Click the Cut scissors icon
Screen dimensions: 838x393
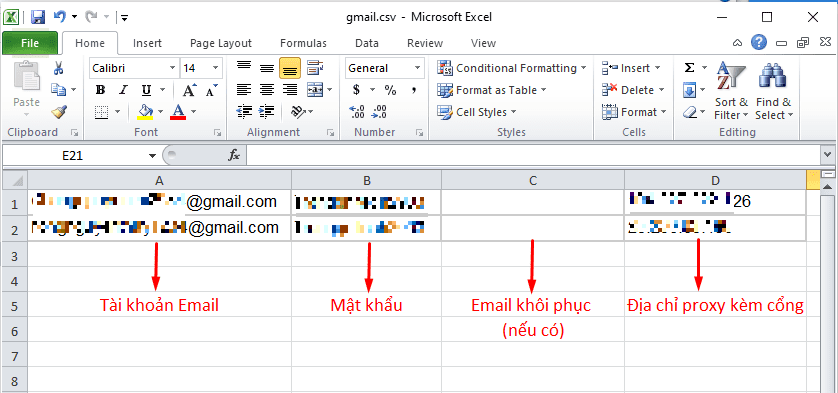59,68
